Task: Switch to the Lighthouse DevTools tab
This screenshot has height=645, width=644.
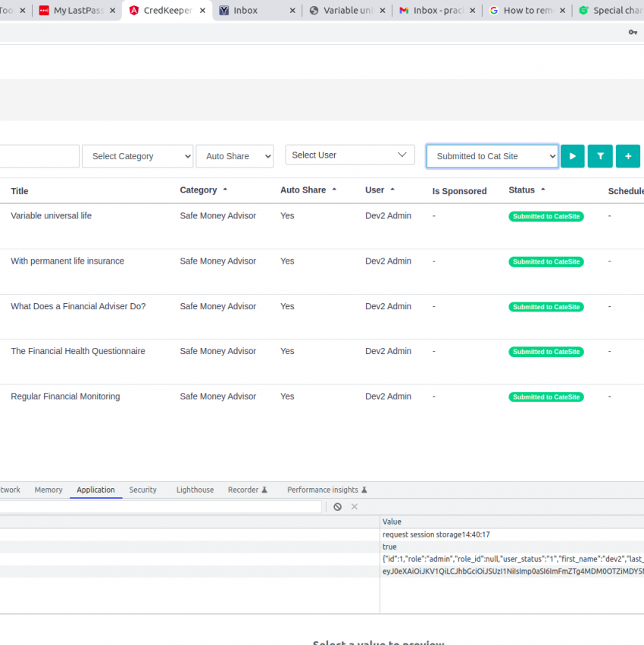Action: pyautogui.click(x=195, y=490)
